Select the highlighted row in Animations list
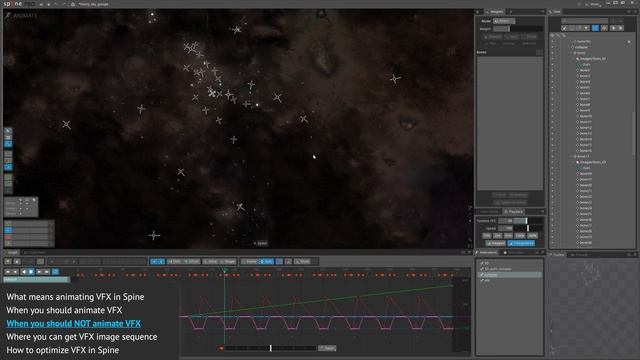This screenshot has width=640, height=360. point(510,275)
